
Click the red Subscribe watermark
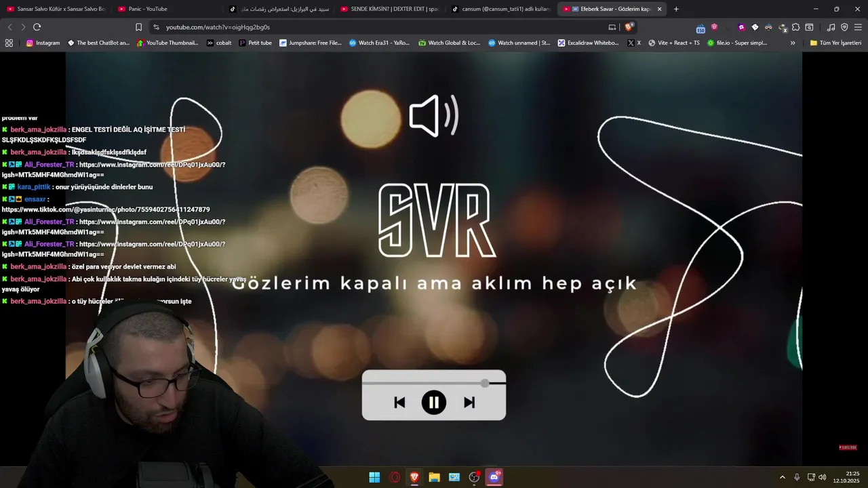pyautogui.click(x=848, y=447)
